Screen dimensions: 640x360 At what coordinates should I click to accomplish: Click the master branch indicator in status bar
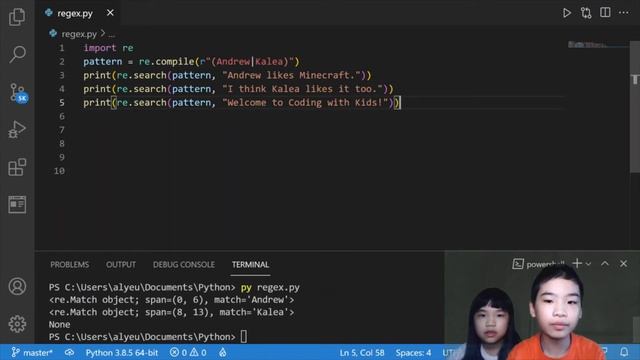[x=32, y=352]
